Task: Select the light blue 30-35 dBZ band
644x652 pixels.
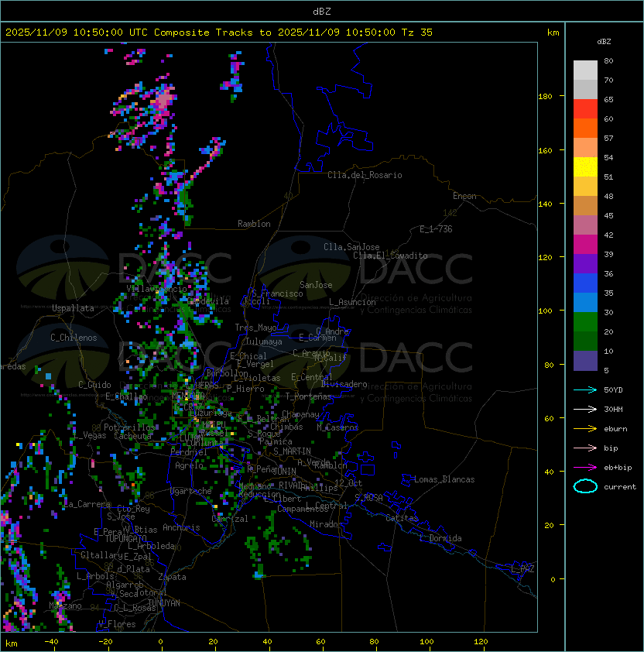Action: coord(585,303)
